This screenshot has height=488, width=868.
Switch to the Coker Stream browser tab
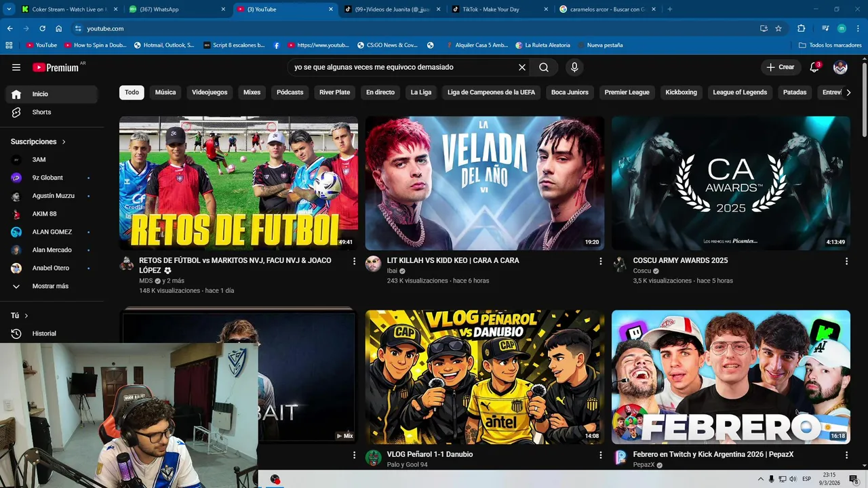click(x=68, y=9)
